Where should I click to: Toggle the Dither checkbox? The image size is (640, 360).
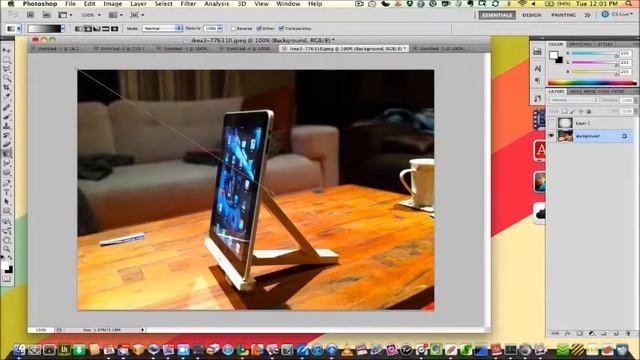click(x=259, y=29)
